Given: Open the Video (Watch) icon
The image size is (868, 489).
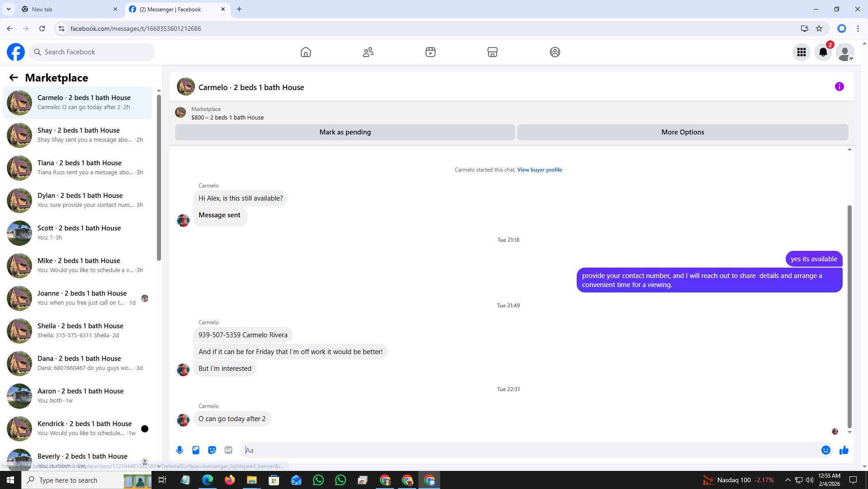Looking at the screenshot, I should (x=431, y=52).
